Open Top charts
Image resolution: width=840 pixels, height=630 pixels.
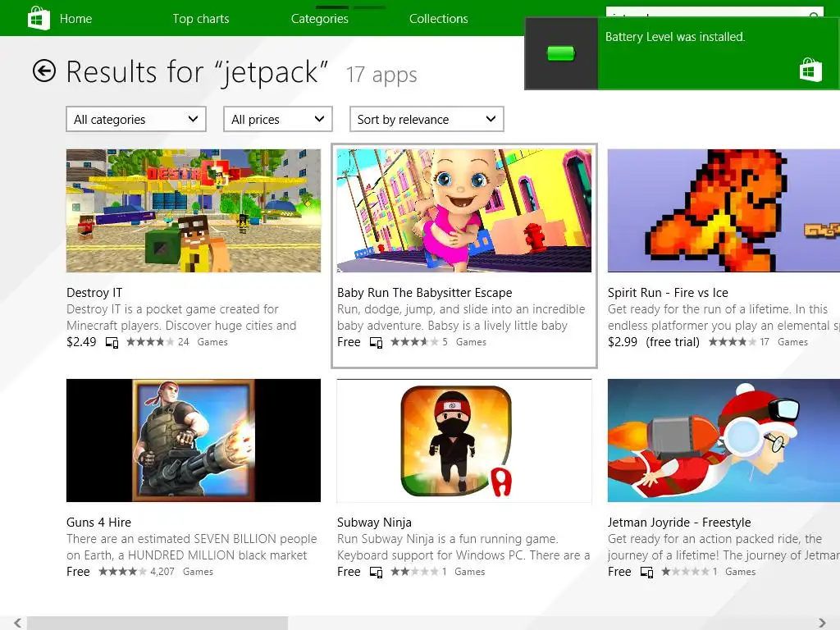coord(201,19)
